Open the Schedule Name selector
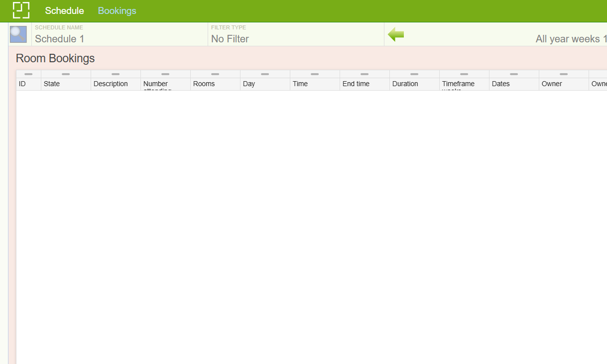The width and height of the screenshot is (607, 364). click(120, 38)
